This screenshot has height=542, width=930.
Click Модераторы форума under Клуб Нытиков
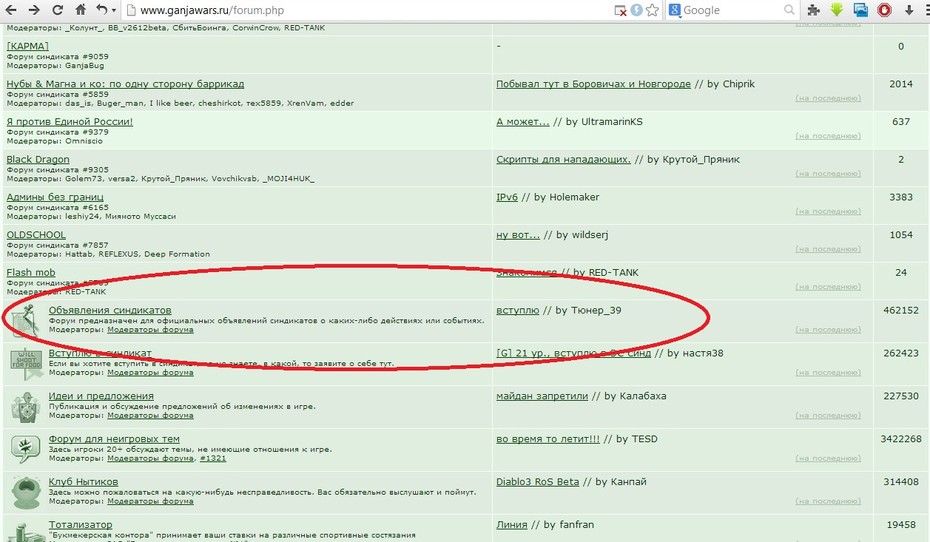point(150,501)
